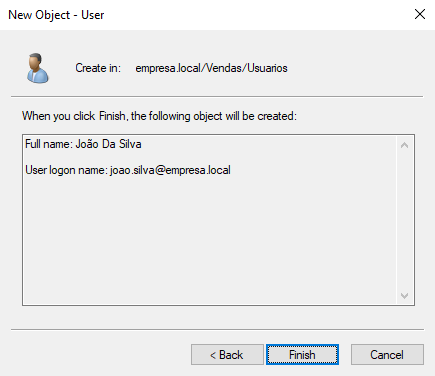Click the 'When you click Finish' instruction text

(159, 116)
